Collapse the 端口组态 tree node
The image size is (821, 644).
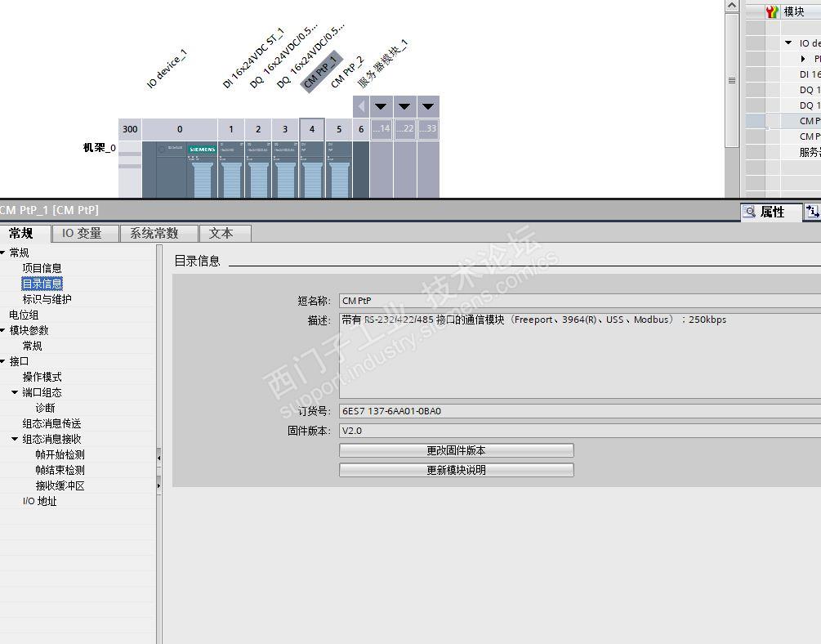tap(15, 392)
